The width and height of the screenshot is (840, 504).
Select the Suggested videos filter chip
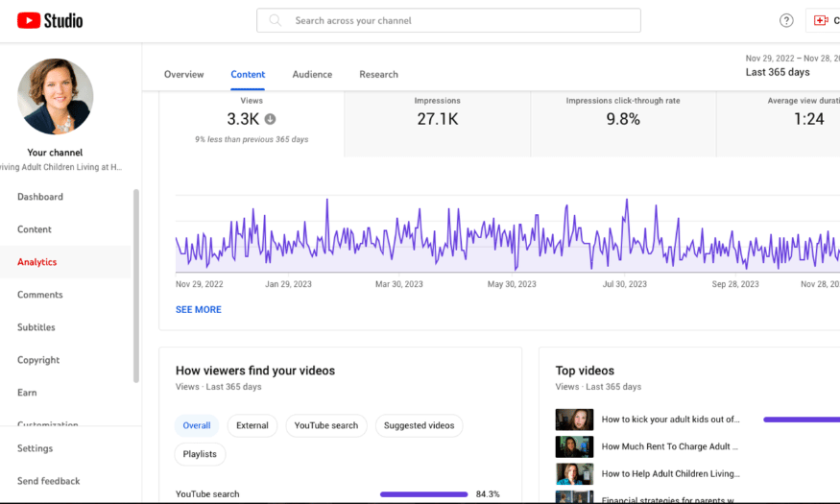(x=419, y=425)
